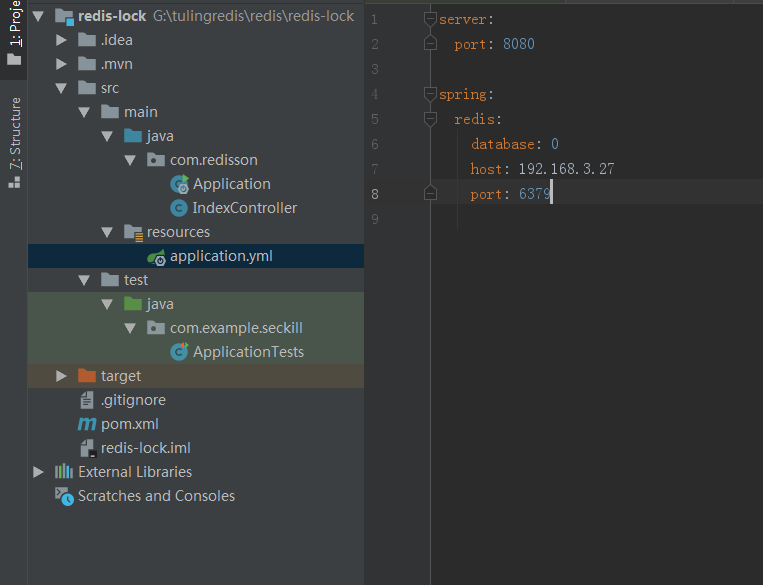Select application.yml in the project tree
The width and height of the screenshot is (763, 585).
tap(196, 256)
